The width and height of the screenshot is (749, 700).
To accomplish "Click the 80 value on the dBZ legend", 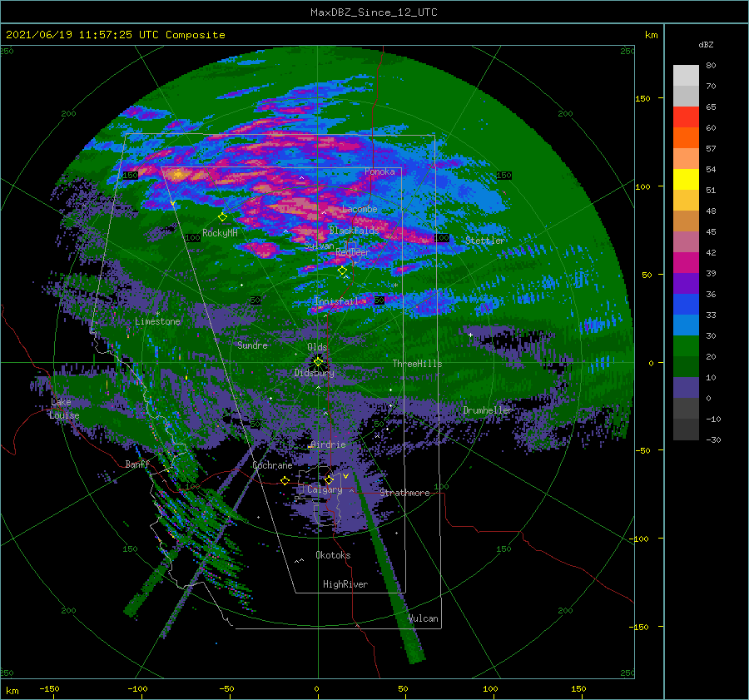I will coord(711,66).
